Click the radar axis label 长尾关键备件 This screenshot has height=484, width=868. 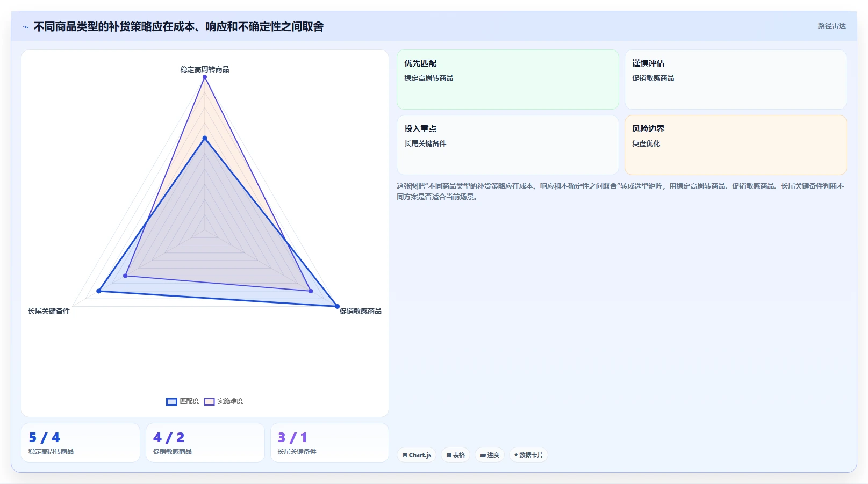[49, 311]
